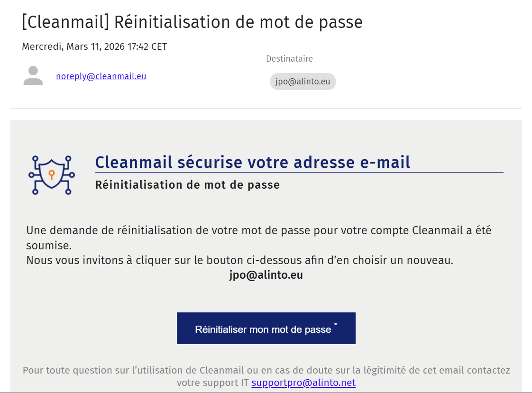Viewport: 532px width, 393px height.
Task: Click heading "Cleanmail sécurise votre adresse e-mail"
Action: [253, 162]
